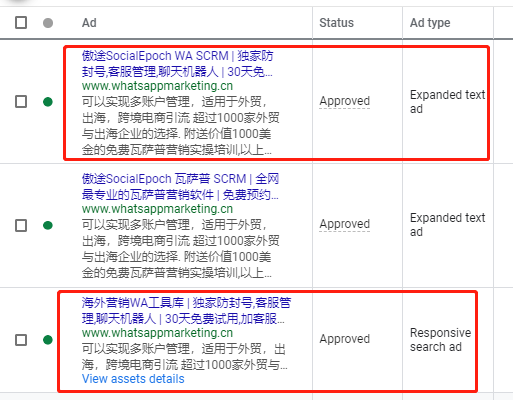This screenshot has width=513, height=400.
Task: Sort by the Status column header
Action: tap(336, 23)
